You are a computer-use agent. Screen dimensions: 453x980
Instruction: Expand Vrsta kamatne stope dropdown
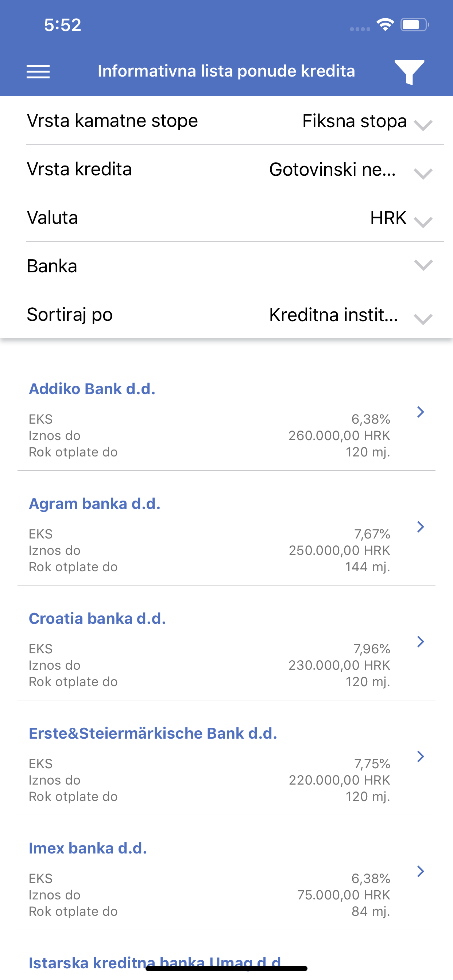point(423,125)
